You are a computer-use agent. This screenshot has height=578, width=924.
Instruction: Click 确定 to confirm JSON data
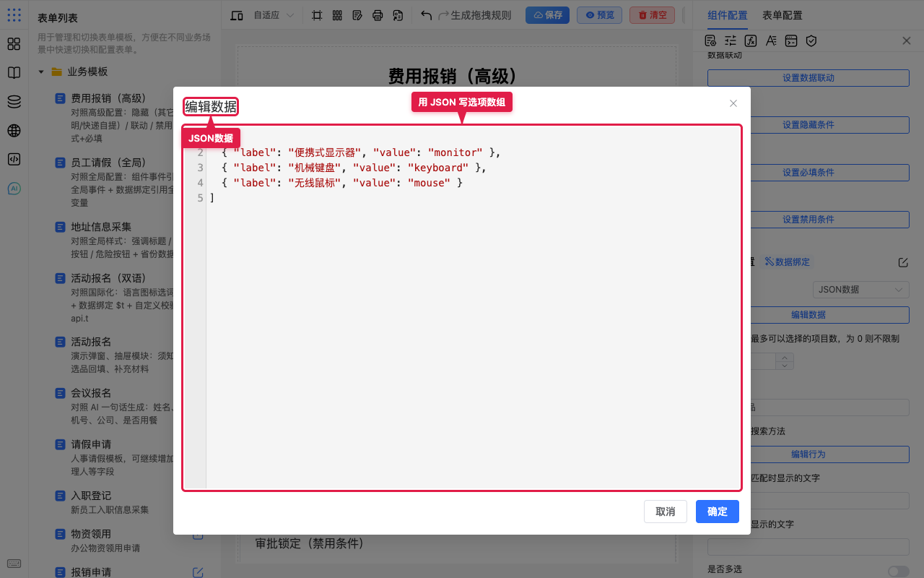pyautogui.click(x=718, y=512)
